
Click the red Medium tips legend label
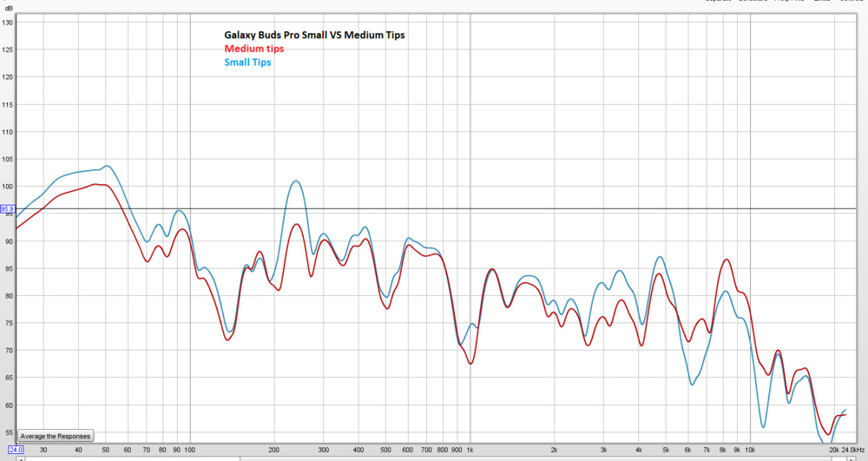(253, 49)
